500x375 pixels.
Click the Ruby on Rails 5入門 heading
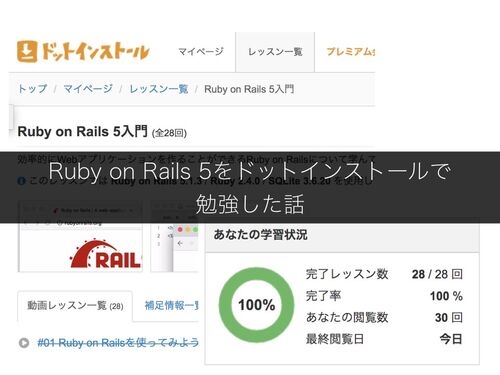82,131
